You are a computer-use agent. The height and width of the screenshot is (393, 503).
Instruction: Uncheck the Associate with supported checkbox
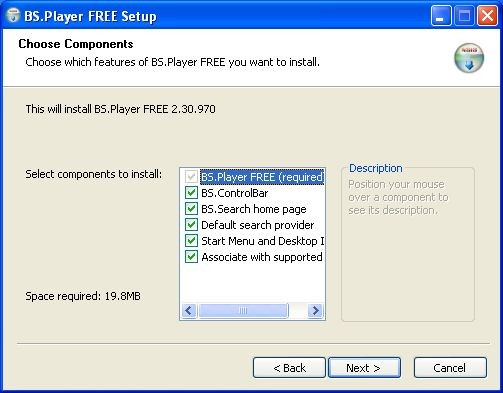tap(191, 257)
